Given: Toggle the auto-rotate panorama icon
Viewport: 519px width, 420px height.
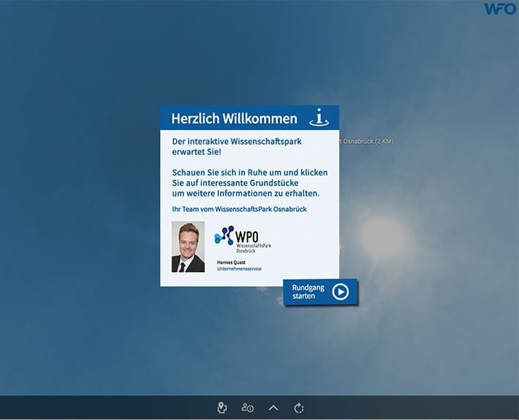Looking at the screenshot, I should [299, 408].
